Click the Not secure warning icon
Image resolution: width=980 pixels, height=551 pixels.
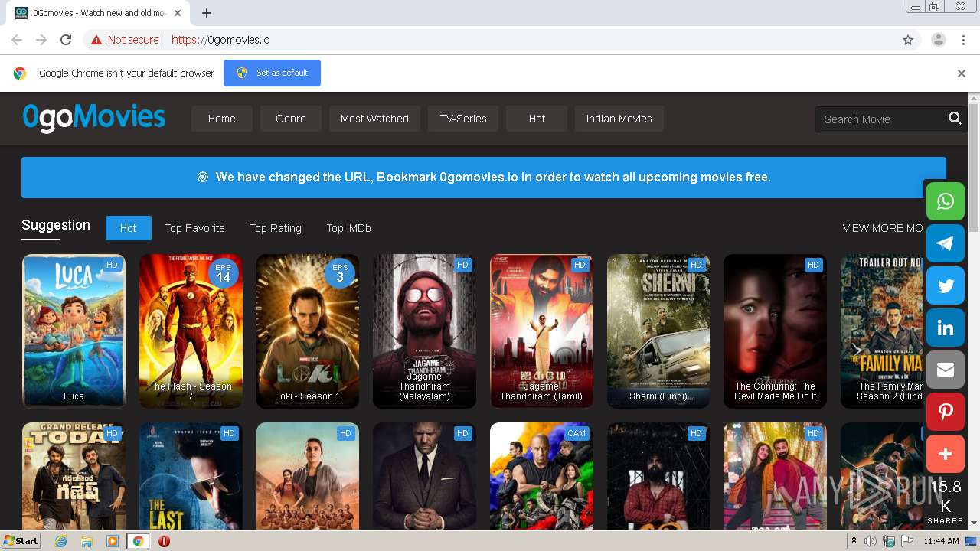click(x=96, y=40)
